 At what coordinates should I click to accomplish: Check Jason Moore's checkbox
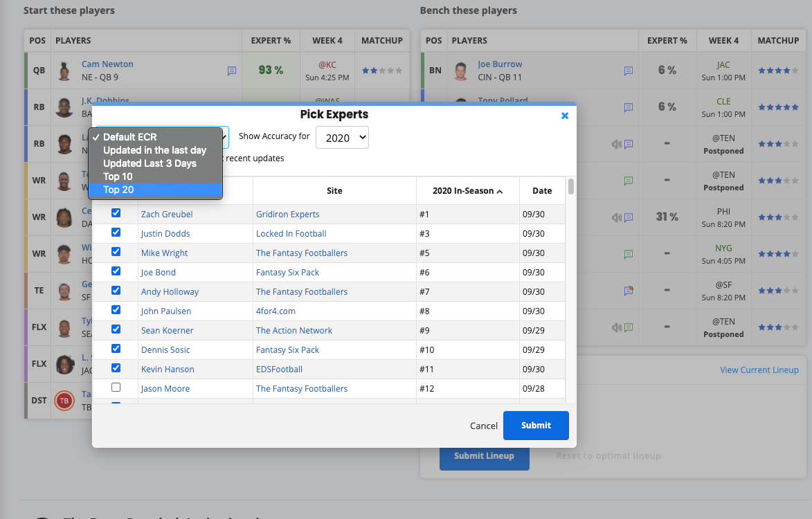tap(116, 388)
